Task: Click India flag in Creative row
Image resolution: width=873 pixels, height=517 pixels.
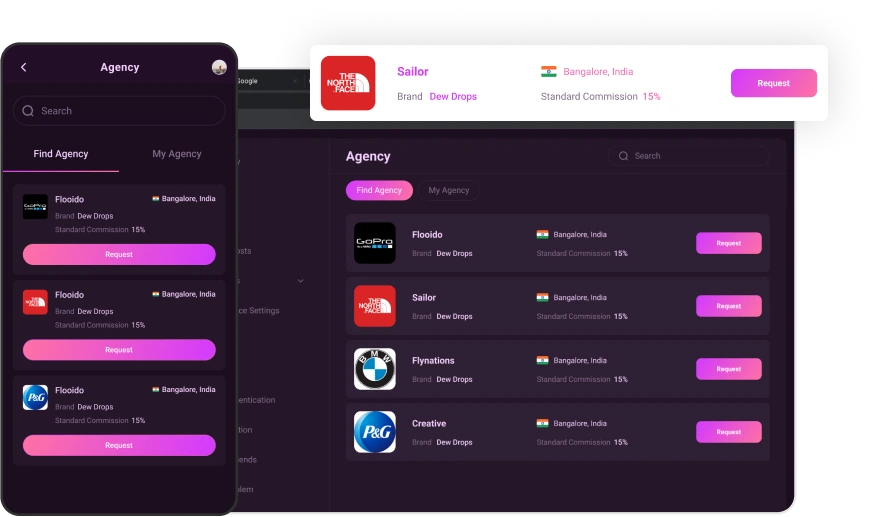Action: [x=542, y=423]
